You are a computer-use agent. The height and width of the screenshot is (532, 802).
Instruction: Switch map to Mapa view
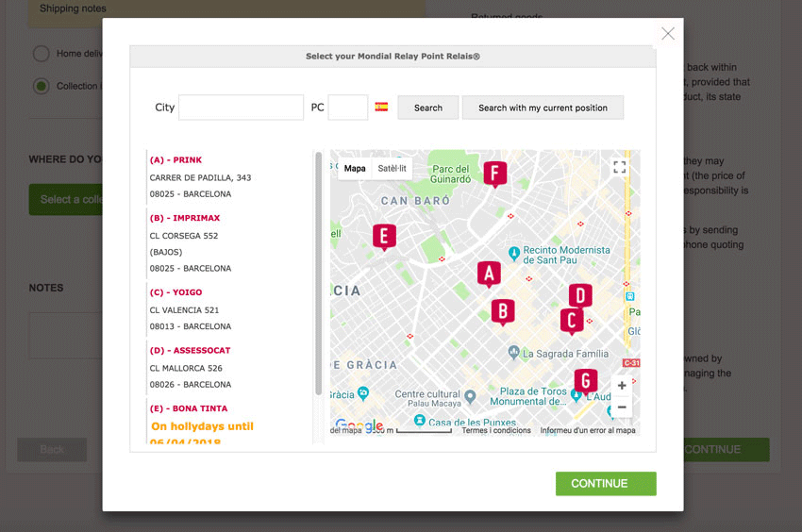(x=355, y=168)
